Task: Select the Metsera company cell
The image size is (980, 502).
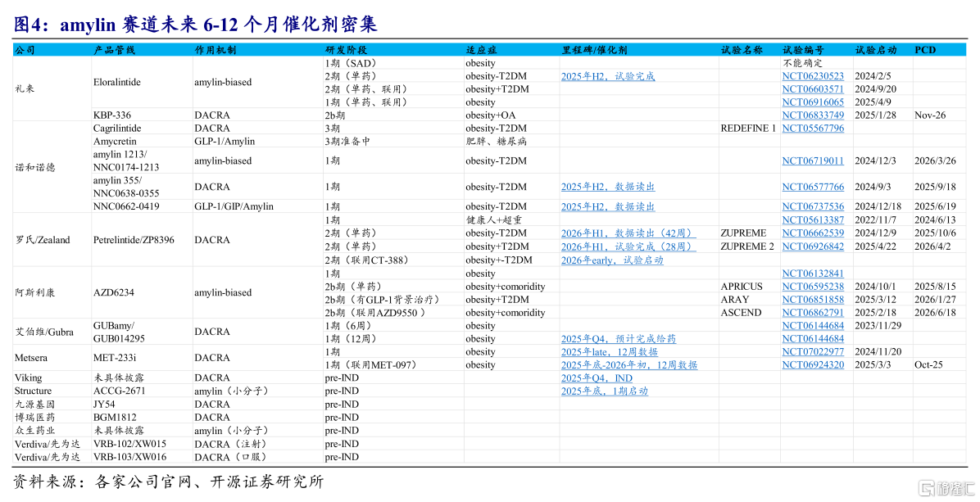Action: [x=30, y=359]
